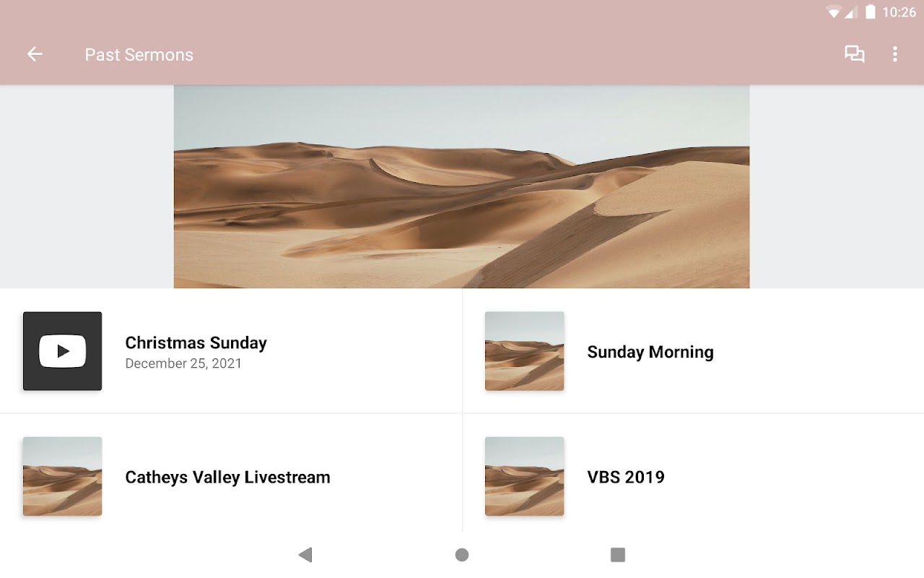Open the three-dot overflow menu

click(895, 54)
